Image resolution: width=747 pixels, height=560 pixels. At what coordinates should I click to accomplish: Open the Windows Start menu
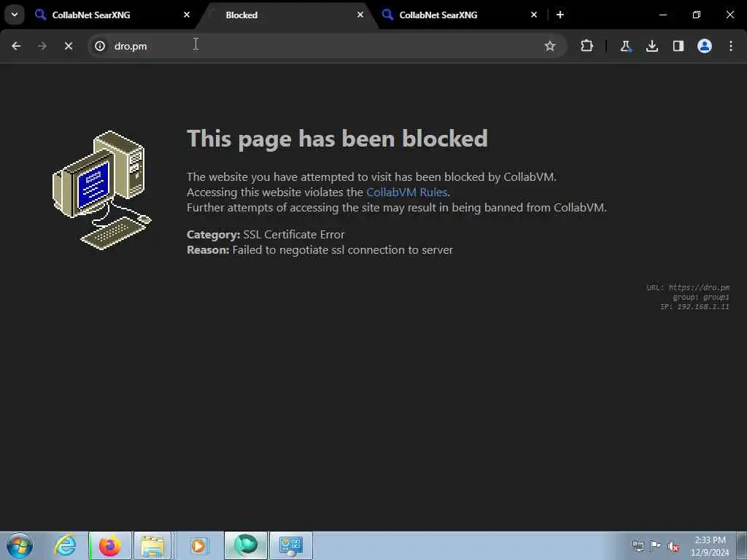tap(20, 545)
